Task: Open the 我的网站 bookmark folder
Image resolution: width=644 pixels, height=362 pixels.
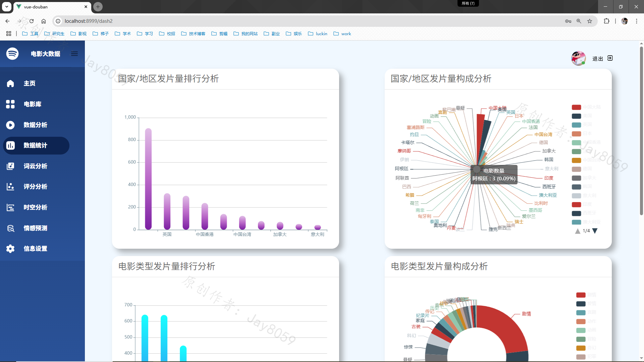Action: click(x=246, y=34)
